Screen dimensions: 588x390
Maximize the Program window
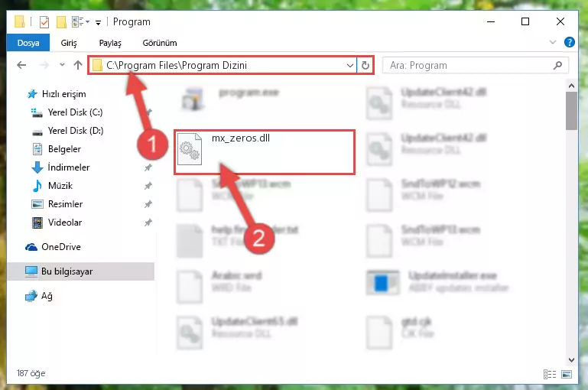tap(525, 21)
